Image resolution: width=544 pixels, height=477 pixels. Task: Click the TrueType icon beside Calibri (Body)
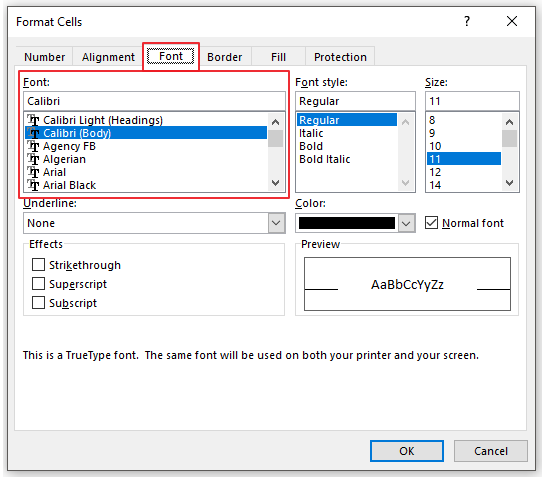tap(33, 133)
